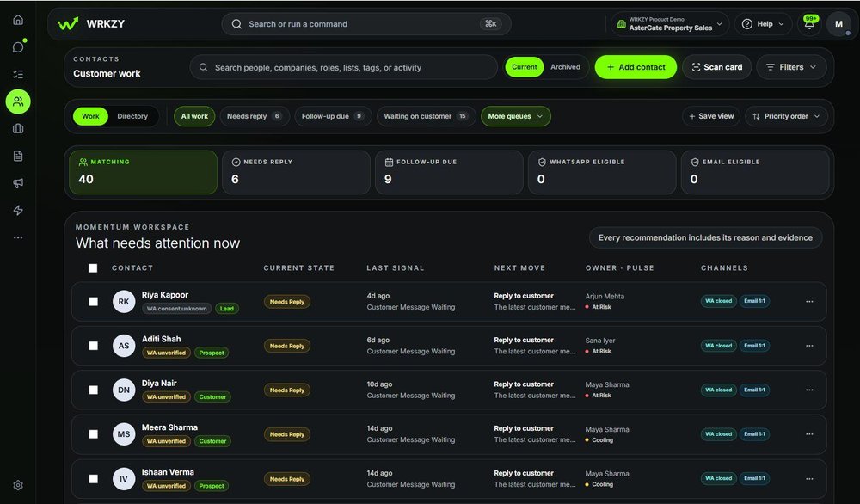The width and height of the screenshot is (860, 504).
Task: Open row menu for Diya Nair
Action: point(809,390)
